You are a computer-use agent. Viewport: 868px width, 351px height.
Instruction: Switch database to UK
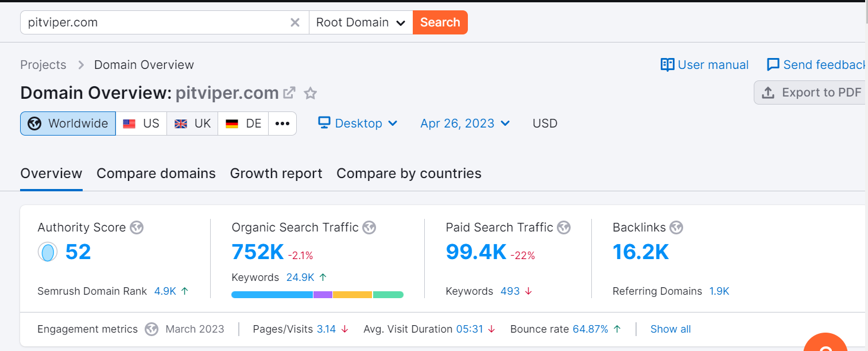192,124
